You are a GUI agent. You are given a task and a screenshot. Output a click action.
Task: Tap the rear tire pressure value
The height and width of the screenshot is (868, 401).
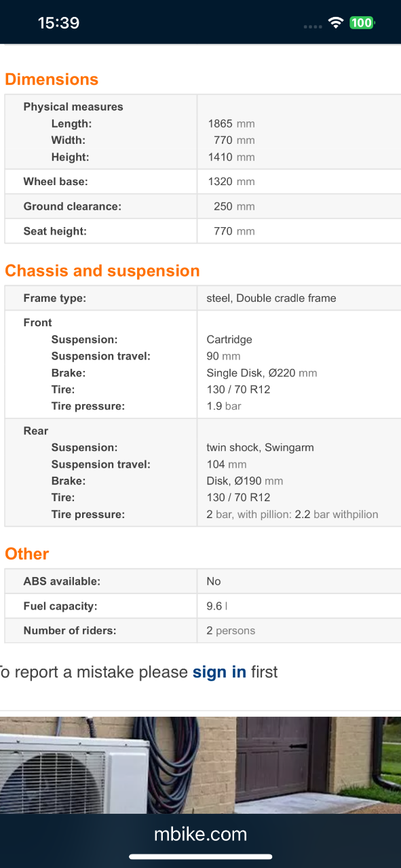point(292,515)
